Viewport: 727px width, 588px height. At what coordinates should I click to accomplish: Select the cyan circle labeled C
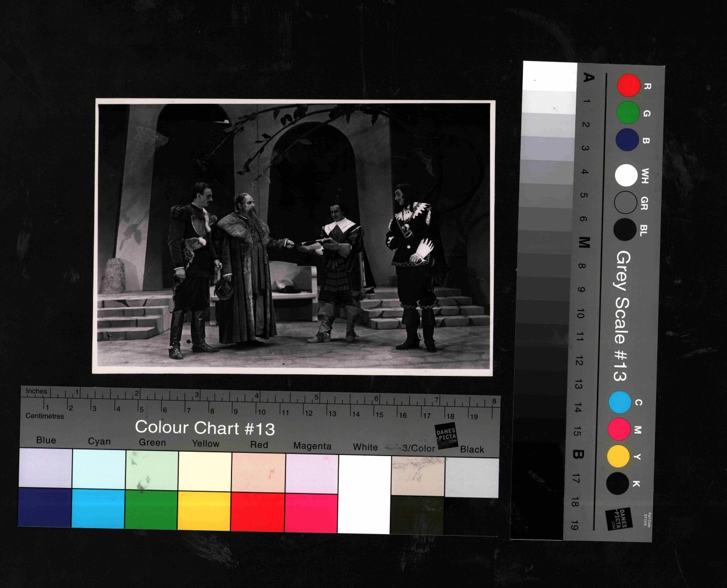620,402
